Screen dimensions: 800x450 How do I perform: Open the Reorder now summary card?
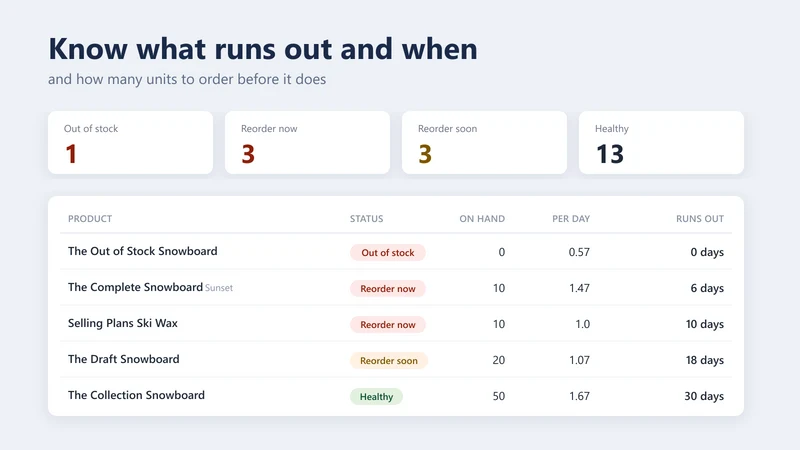pyautogui.click(x=307, y=142)
